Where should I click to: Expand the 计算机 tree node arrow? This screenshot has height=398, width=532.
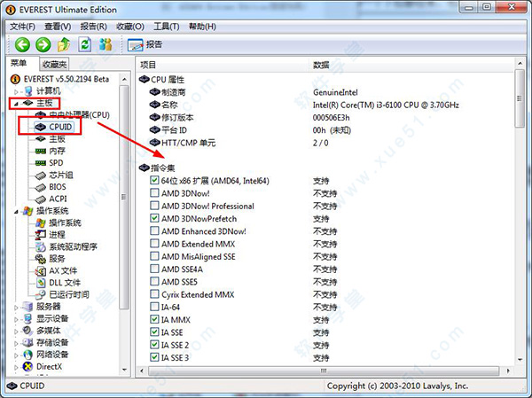(x=16, y=91)
